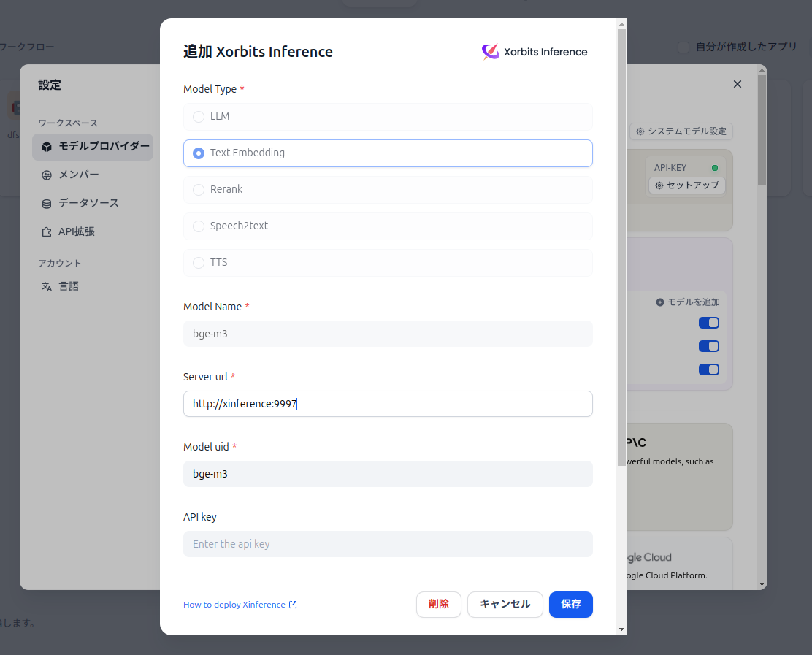Click the API key input field

point(388,544)
